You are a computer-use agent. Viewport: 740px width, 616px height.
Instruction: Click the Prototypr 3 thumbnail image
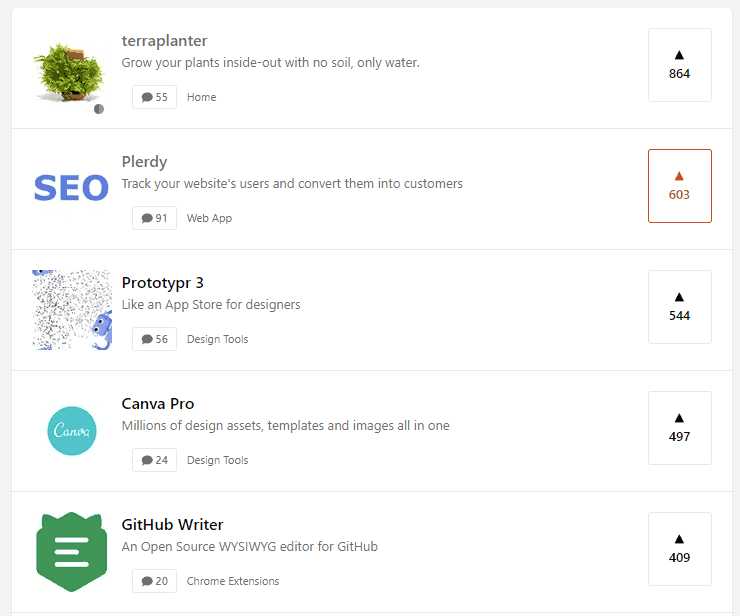71,309
